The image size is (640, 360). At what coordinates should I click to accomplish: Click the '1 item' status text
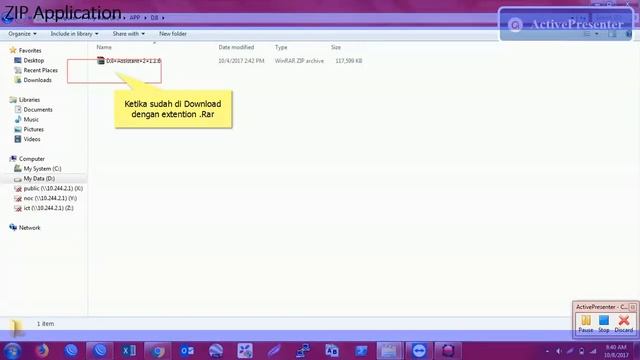click(x=45, y=324)
